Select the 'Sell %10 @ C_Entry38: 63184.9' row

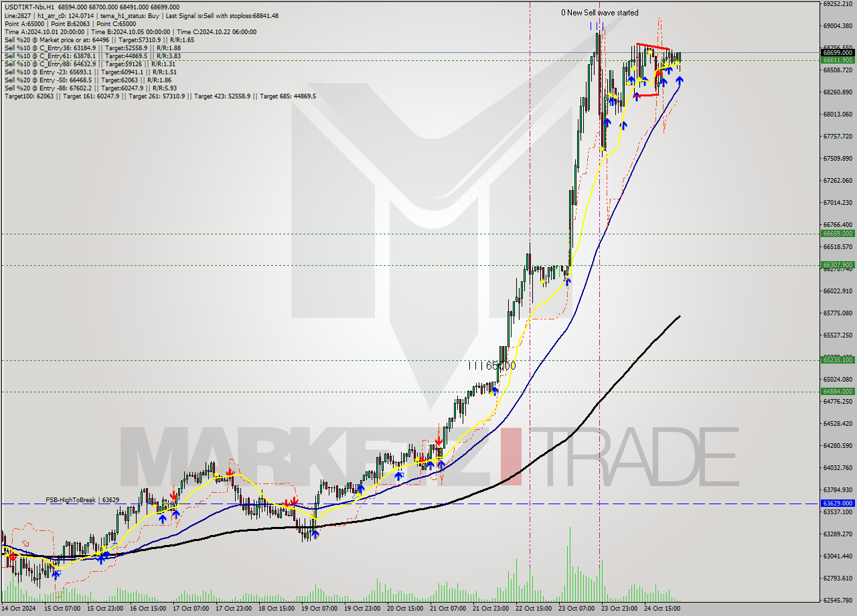pos(92,48)
